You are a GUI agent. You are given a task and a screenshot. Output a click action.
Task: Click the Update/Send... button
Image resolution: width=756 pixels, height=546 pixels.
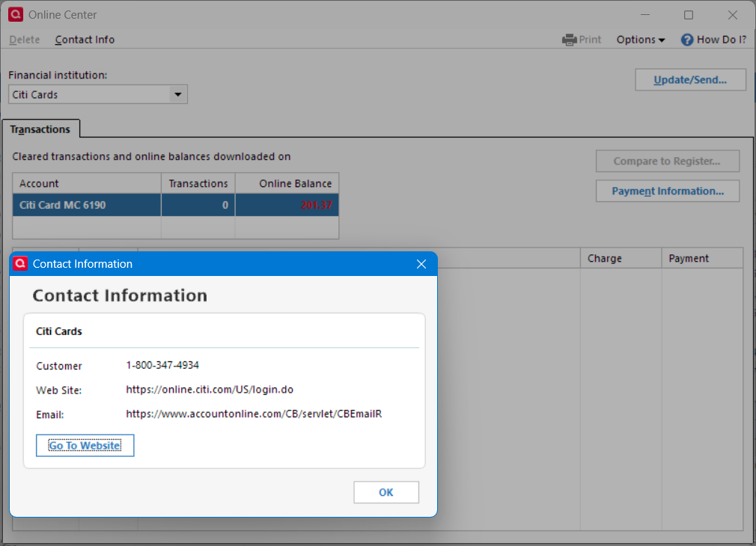(x=690, y=80)
